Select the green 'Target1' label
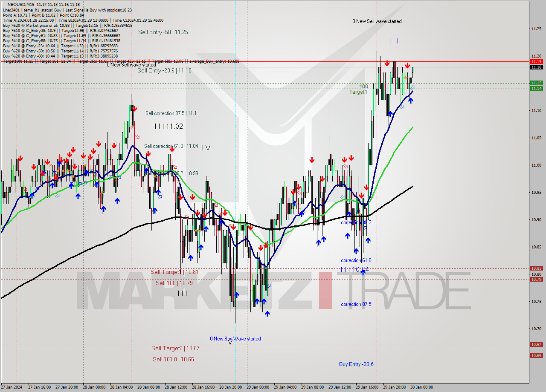The width and height of the screenshot is (546, 392). coord(358,92)
